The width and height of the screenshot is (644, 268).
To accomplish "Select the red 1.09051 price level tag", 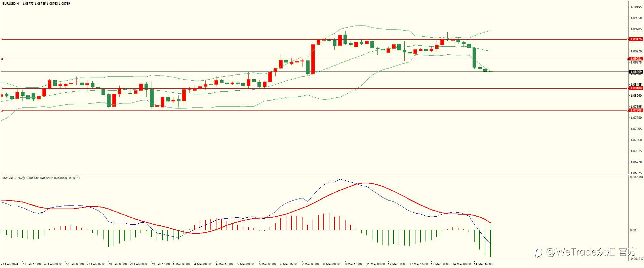I will coord(636,59).
